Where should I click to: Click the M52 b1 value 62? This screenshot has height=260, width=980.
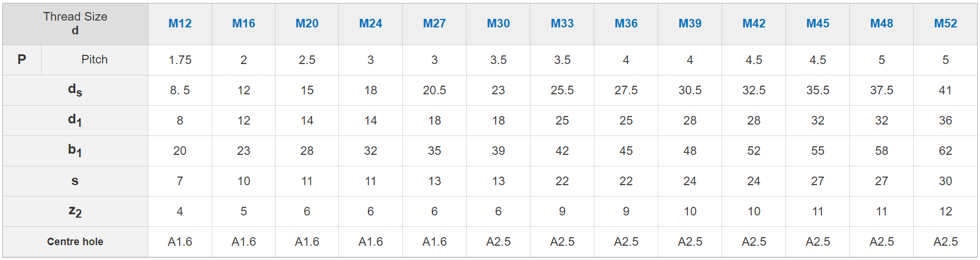pyautogui.click(x=946, y=151)
